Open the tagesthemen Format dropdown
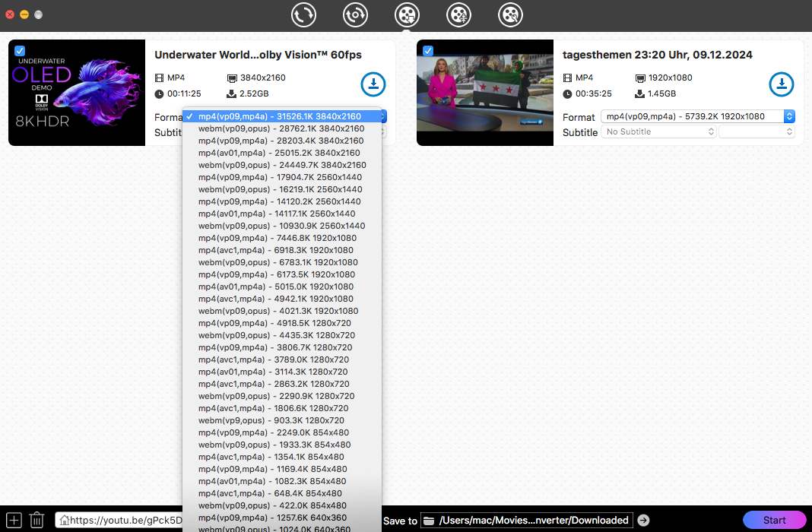This screenshot has width=812, height=532. (697, 116)
